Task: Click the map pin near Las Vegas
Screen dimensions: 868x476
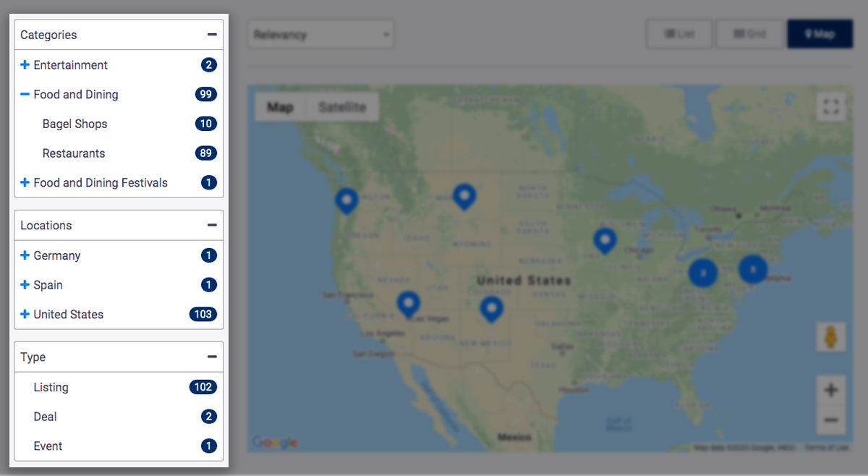Action: [x=408, y=304]
